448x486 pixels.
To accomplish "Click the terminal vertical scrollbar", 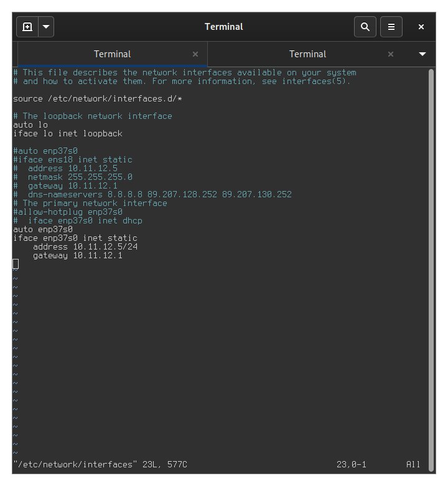I will (431, 269).
